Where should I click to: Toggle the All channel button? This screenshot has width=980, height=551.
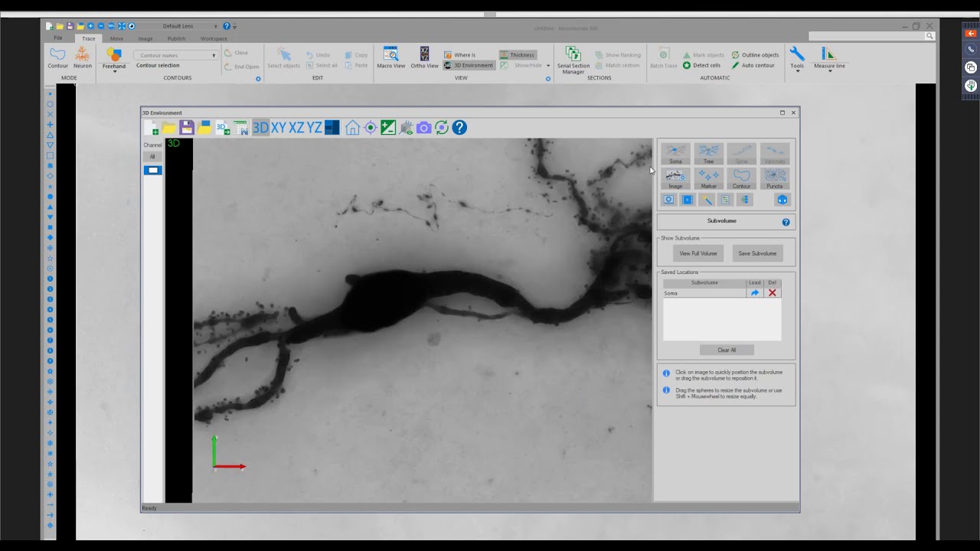pyautogui.click(x=152, y=157)
